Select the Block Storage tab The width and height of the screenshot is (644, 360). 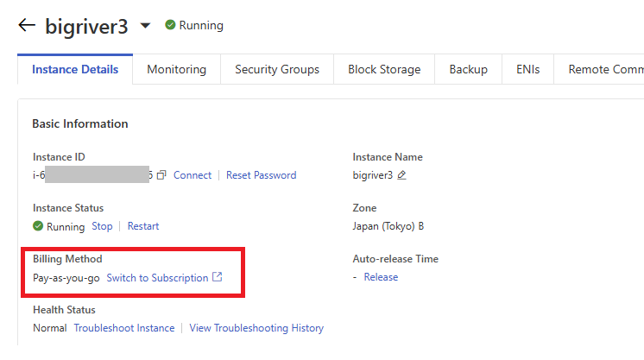coord(384,70)
